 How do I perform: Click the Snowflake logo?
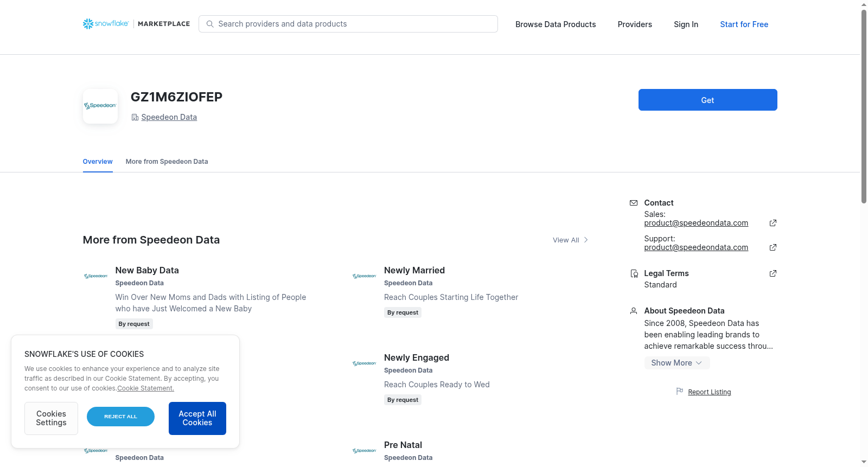(106, 24)
